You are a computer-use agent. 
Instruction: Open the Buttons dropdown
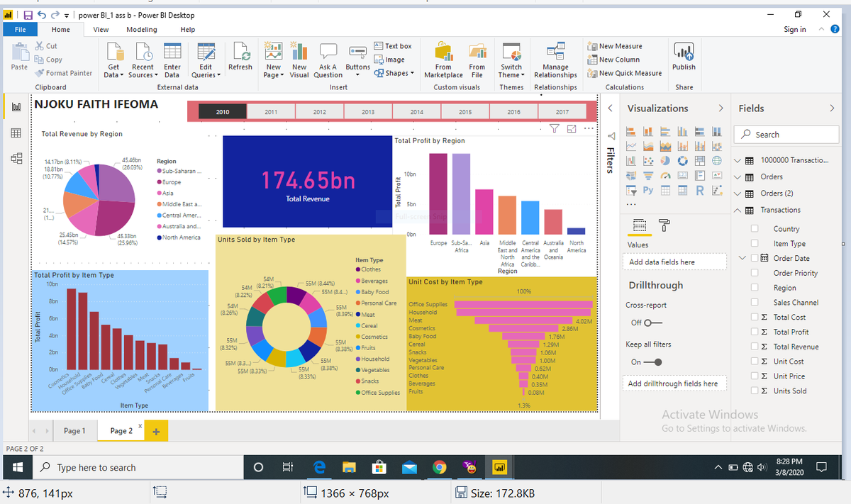coord(357,60)
